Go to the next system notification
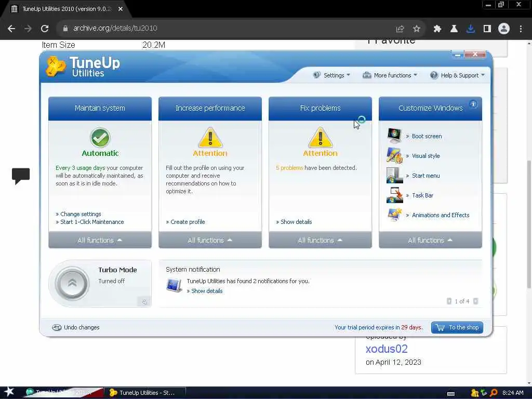Image resolution: width=532 pixels, height=399 pixels. tap(476, 301)
